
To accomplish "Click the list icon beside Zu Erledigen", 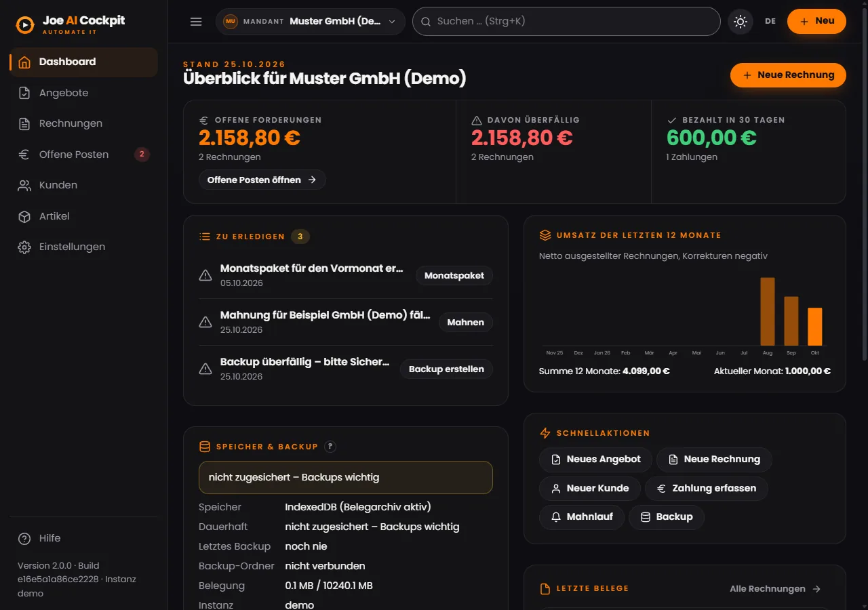I will 204,237.
